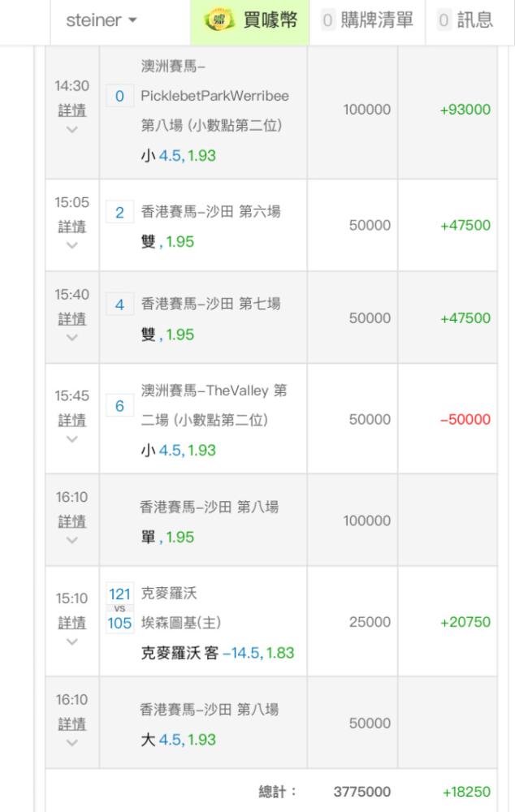Click score box 0 for Werribee race
515x812 pixels.
click(119, 97)
